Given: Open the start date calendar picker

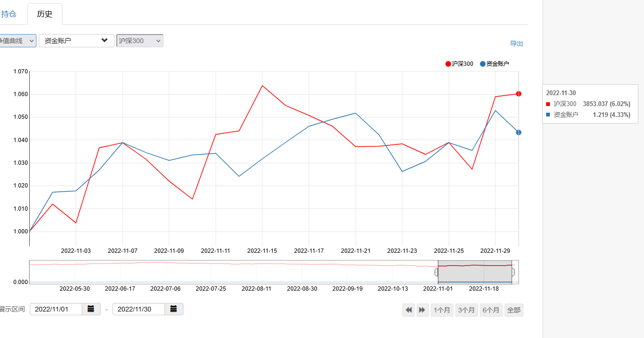Looking at the screenshot, I should [91, 309].
